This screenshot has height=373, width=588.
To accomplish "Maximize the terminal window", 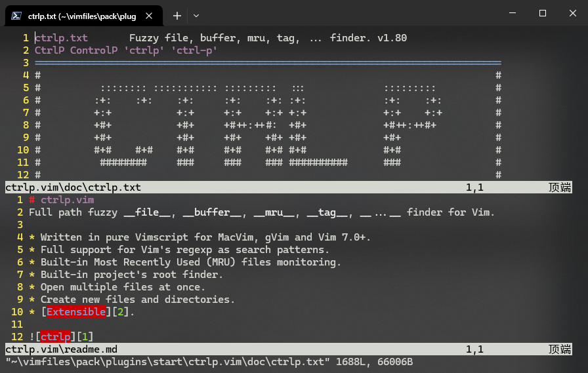I will click(543, 13).
